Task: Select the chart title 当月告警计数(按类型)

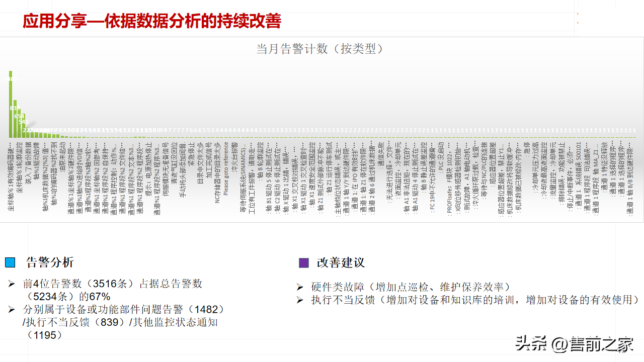Action: [x=320, y=49]
